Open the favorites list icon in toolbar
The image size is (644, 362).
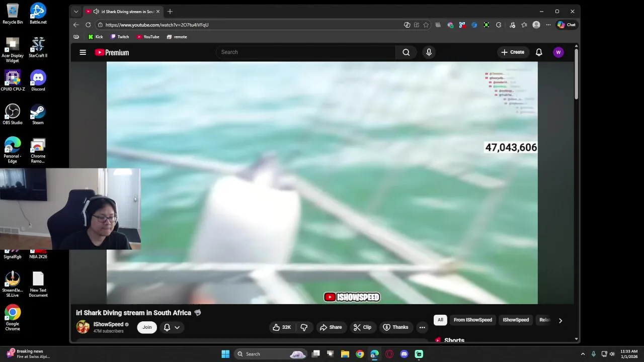coord(524,25)
